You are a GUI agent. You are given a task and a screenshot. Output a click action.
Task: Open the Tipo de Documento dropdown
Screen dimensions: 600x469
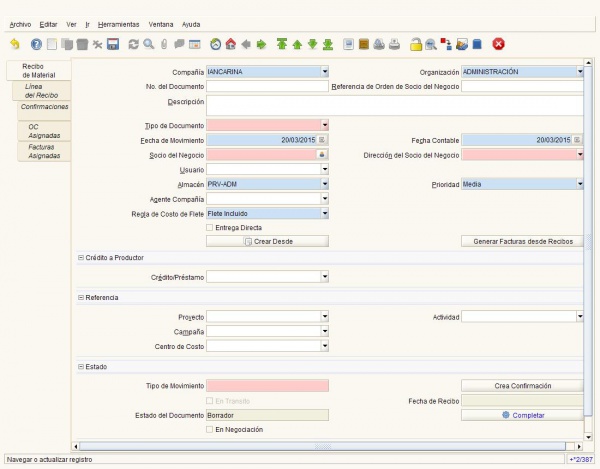(324, 125)
